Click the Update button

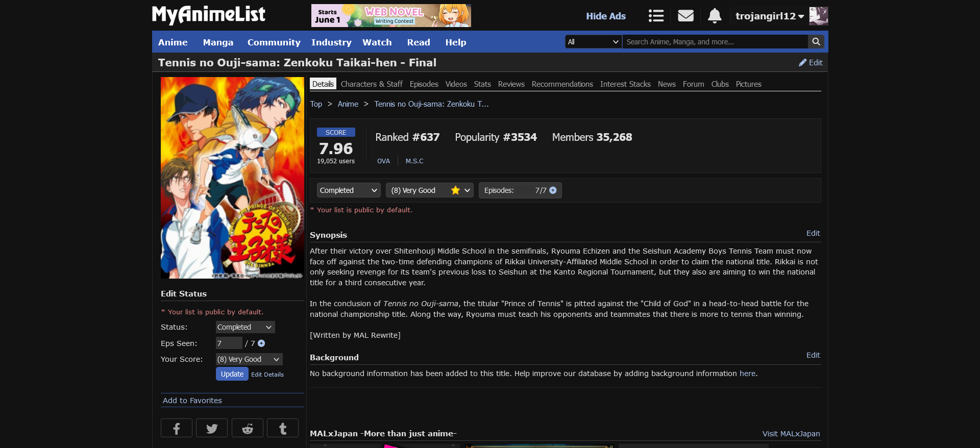click(x=232, y=374)
